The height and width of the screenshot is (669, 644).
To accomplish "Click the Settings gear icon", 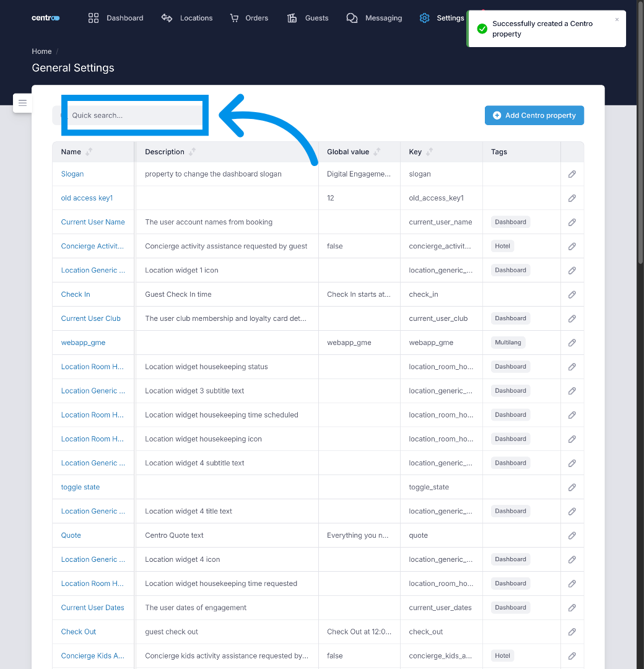I will coord(424,18).
